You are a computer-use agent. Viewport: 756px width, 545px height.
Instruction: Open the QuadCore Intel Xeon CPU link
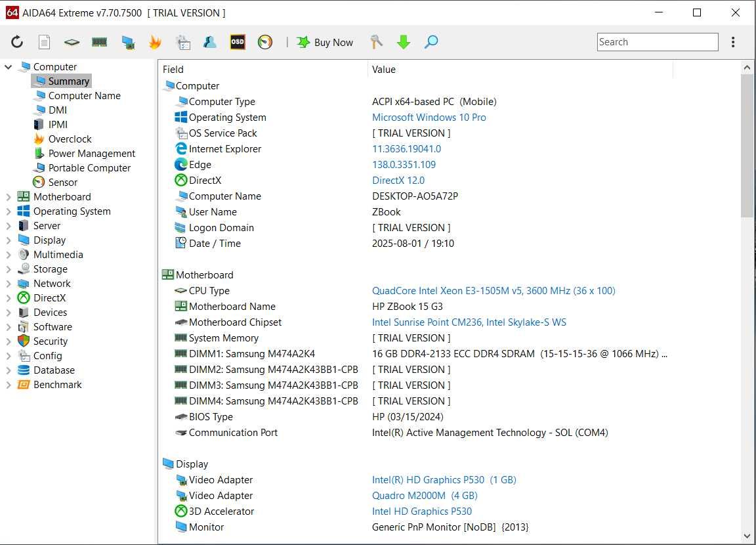coord(493,291)
